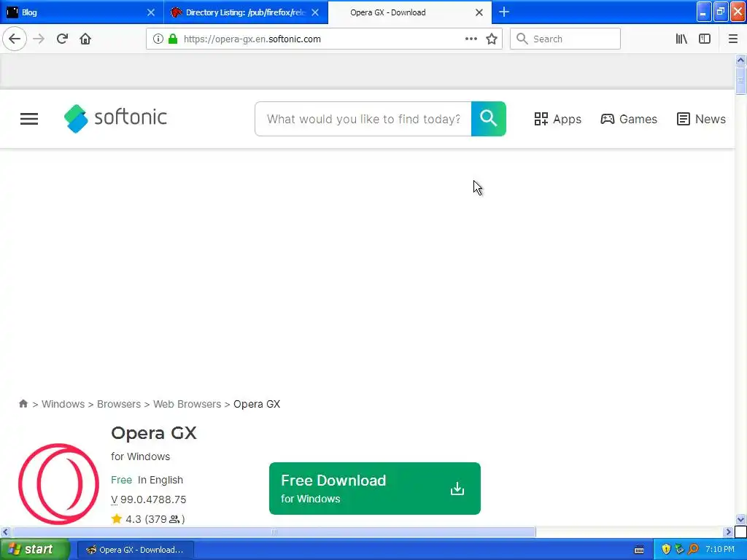Click the vertical scrollbar down arrow
Screen dimensions: 747x560
pos(740,519)
